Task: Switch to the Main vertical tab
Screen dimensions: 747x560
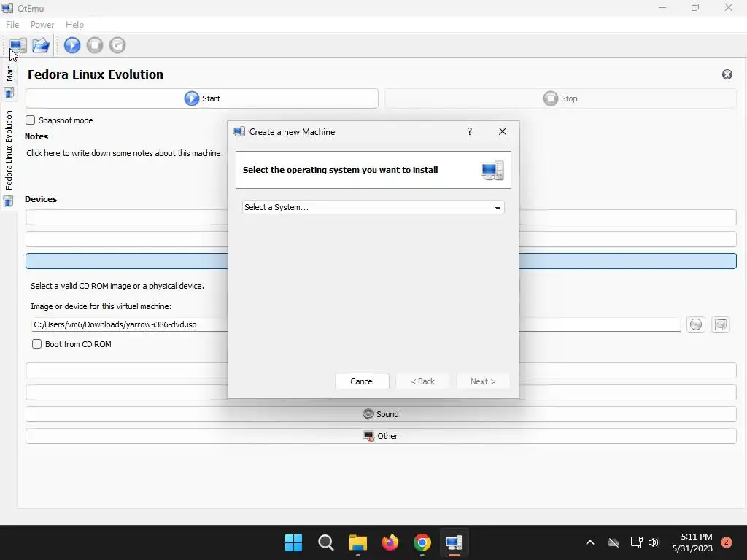Action: click(x=9, y=81)
